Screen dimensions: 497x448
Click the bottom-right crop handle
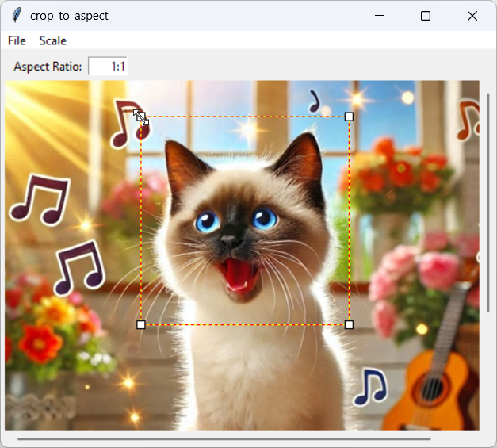(349, 324)
